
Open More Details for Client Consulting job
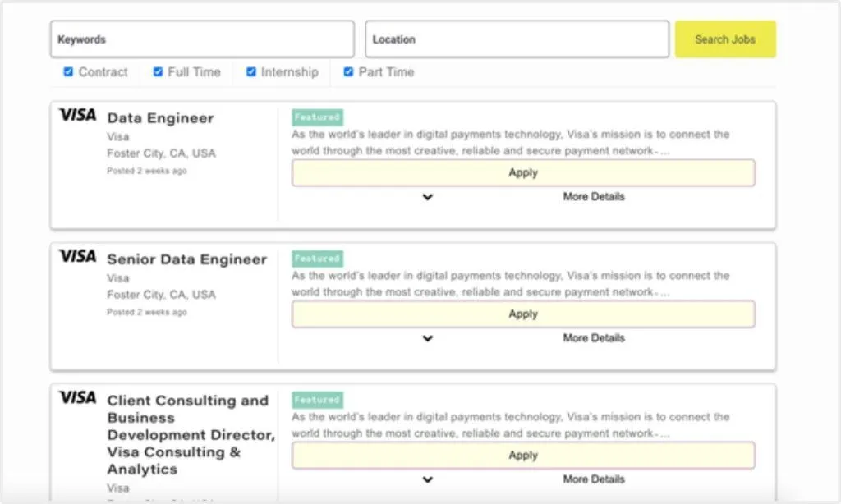tap(594, 479)
